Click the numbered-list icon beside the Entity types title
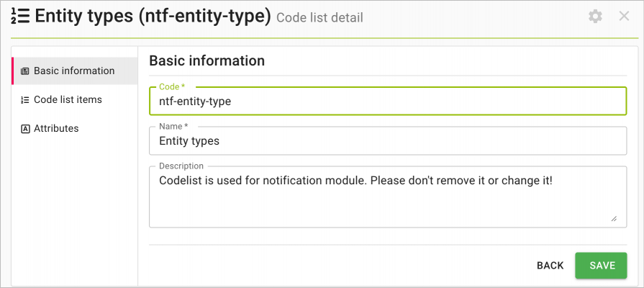 point(20,17)
